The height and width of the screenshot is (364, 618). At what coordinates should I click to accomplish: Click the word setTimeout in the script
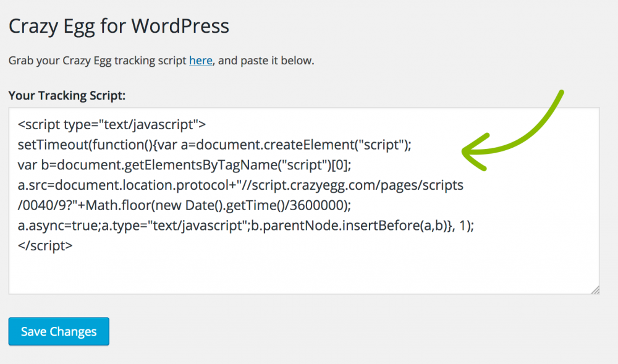48,145
